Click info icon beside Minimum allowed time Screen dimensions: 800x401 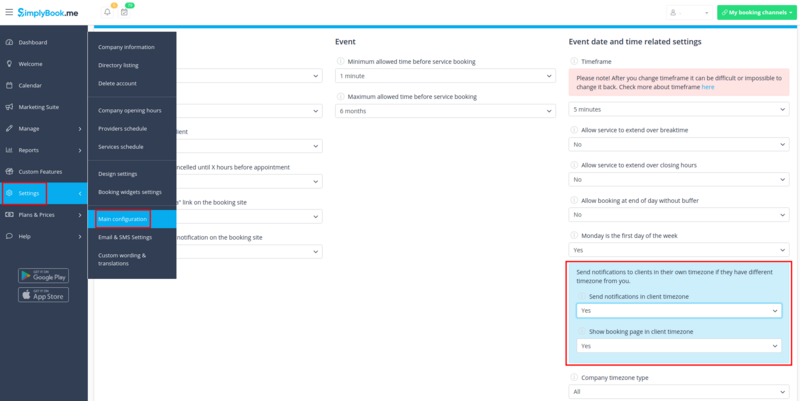click(x=340, y=61)
